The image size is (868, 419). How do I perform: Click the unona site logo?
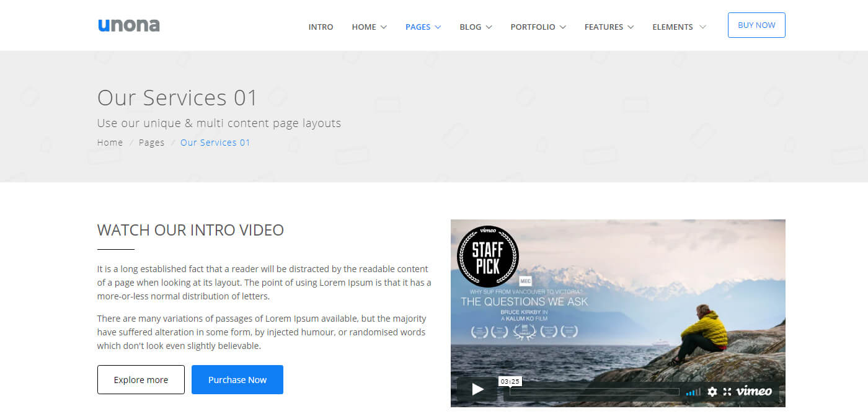[129, 25]
